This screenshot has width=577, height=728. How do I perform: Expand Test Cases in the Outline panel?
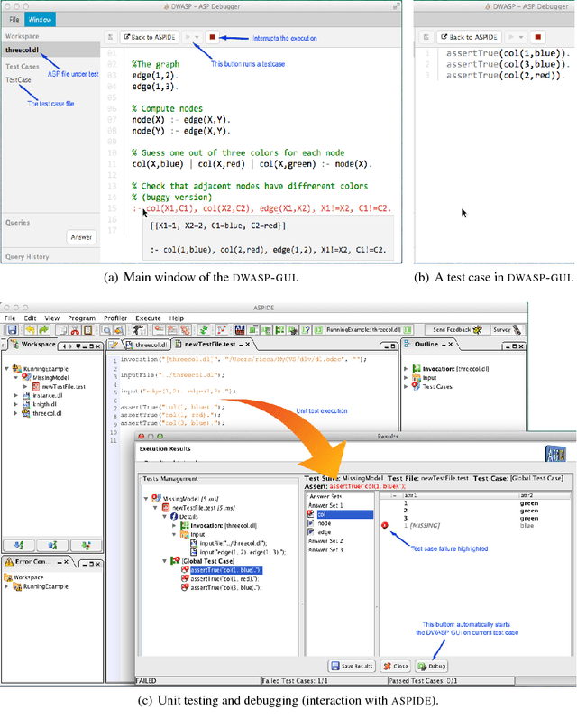pyautogui.click(x=406, y=386)
